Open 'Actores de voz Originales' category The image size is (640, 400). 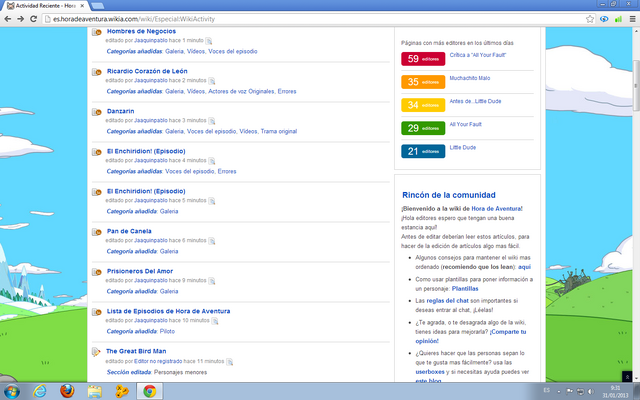(x=242, y=91)
